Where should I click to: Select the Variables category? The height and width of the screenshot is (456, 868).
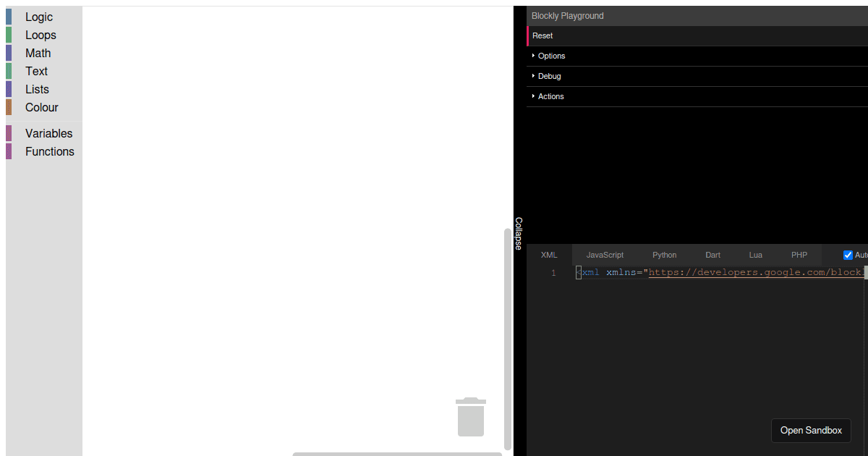48,133
